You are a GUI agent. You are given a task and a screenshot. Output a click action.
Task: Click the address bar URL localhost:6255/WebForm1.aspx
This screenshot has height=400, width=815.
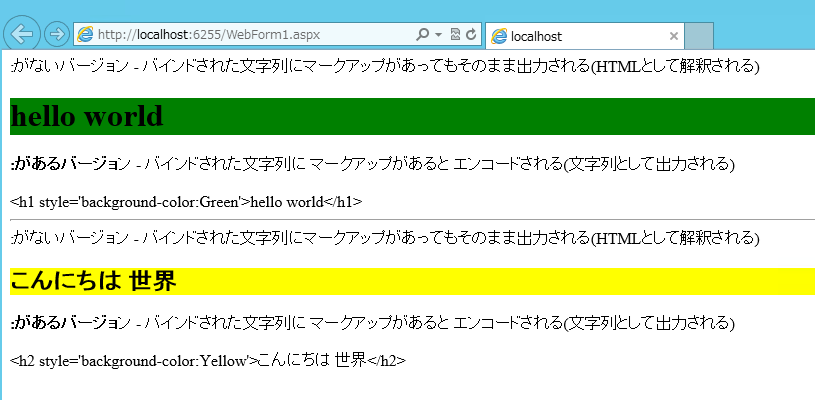208,35
